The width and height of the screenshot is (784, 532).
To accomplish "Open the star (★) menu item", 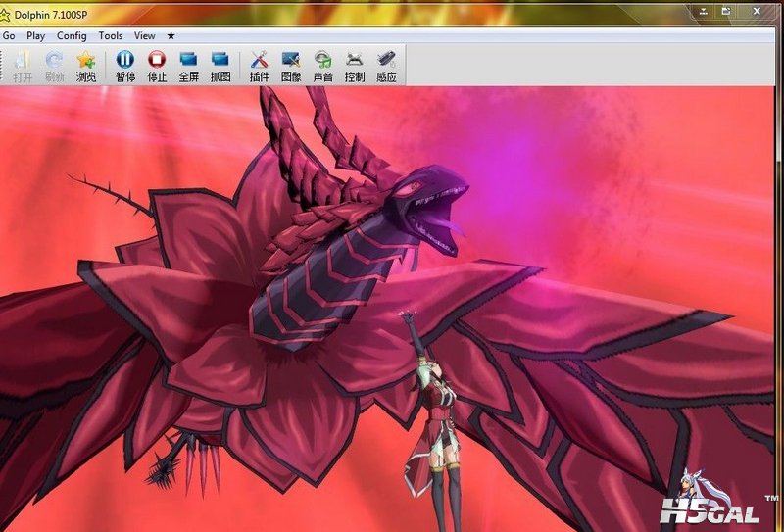I will (x=171, y=36).
